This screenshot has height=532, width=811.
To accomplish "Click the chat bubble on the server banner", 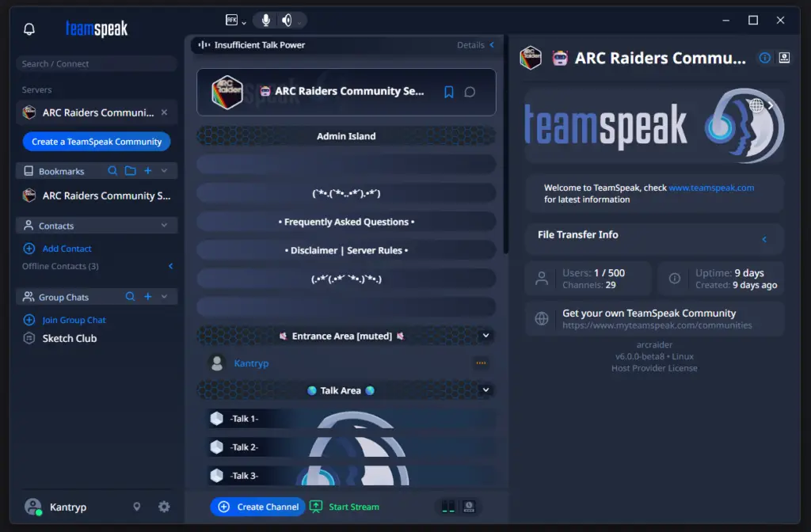I will [x=470, y=92].
